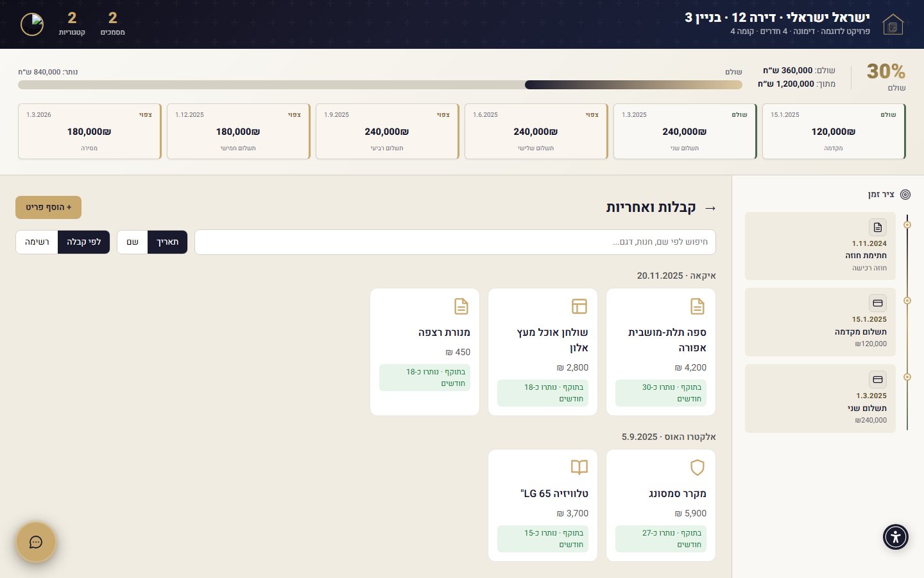Screen dimensions: 924x578
Task: Click the house logo icon in header
Action: [x=893, y=24]
